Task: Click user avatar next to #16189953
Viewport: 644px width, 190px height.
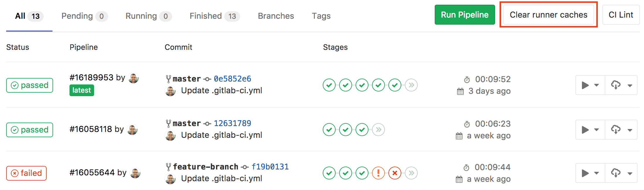Action: tap(134, 78)
